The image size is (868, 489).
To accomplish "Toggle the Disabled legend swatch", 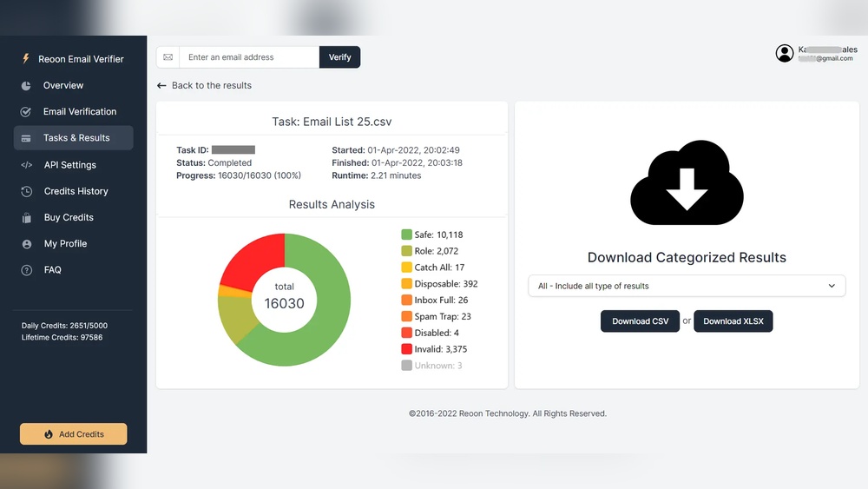I will [x=407, y=333].
